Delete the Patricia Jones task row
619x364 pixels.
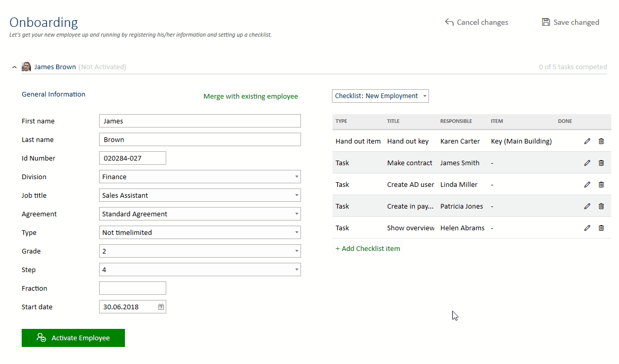tap(601, 207)
